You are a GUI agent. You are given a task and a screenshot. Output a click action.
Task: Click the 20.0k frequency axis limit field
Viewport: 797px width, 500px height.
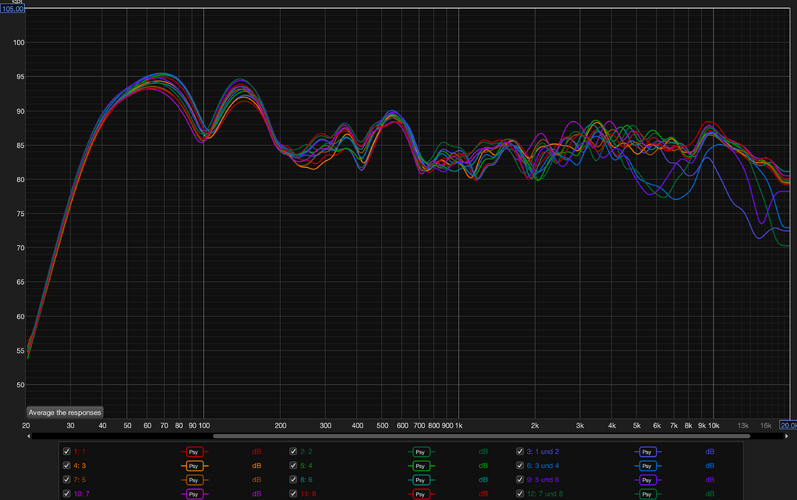788,426
